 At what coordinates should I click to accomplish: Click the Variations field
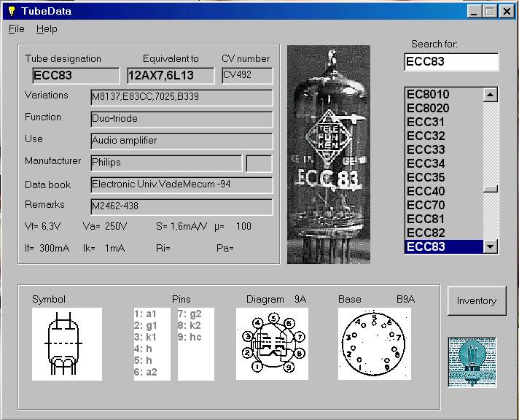coord(182,98)
